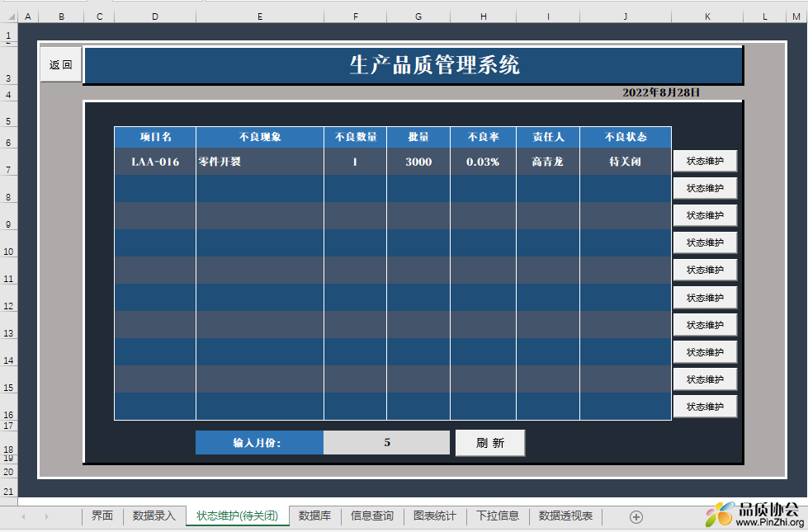The height and width of the screenshot is (532, 808).
Task: Click the 生产品质管理系统 title banner
Action: (x=413, y=65)
